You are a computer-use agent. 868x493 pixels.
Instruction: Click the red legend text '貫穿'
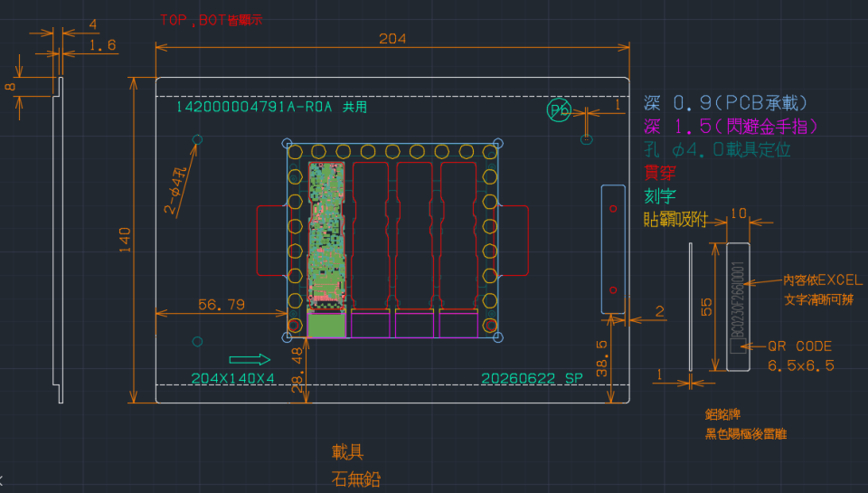click(x=660, y=173)
